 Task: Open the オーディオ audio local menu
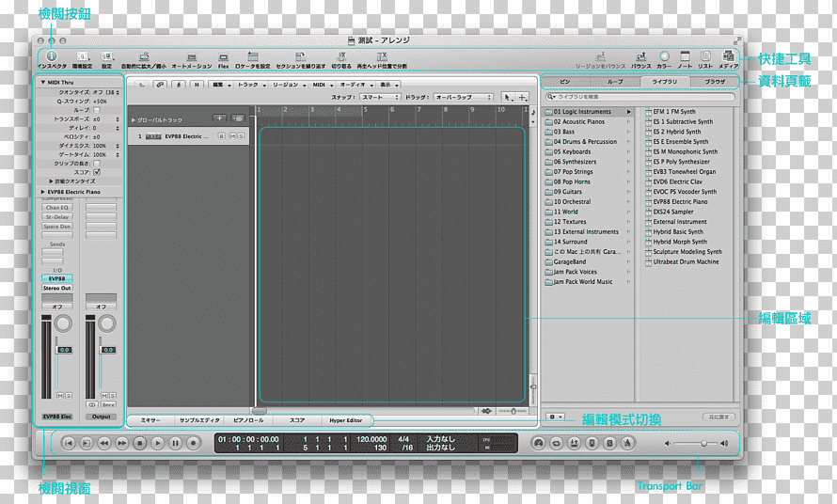click(356, 85)
